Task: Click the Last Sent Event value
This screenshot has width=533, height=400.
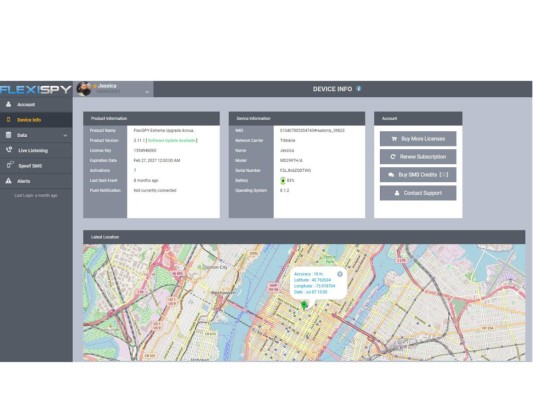Action: point(146,180)
